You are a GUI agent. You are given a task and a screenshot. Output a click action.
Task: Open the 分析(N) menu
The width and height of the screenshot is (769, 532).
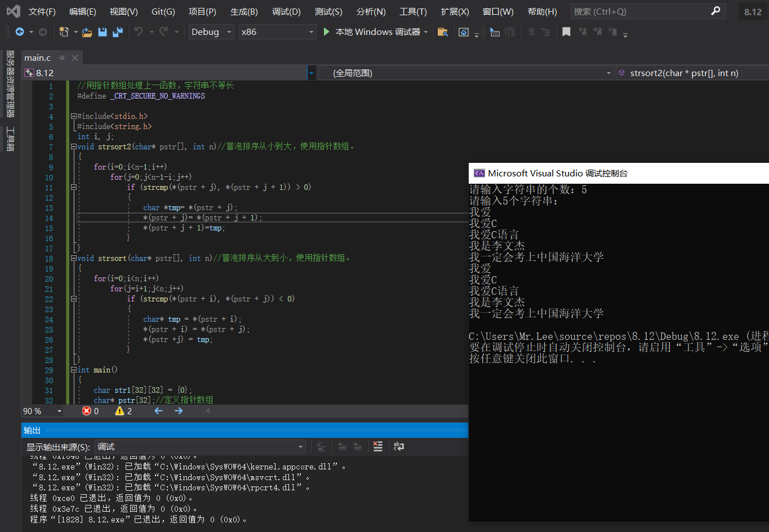pyautogui.click(x=371, y=11)
